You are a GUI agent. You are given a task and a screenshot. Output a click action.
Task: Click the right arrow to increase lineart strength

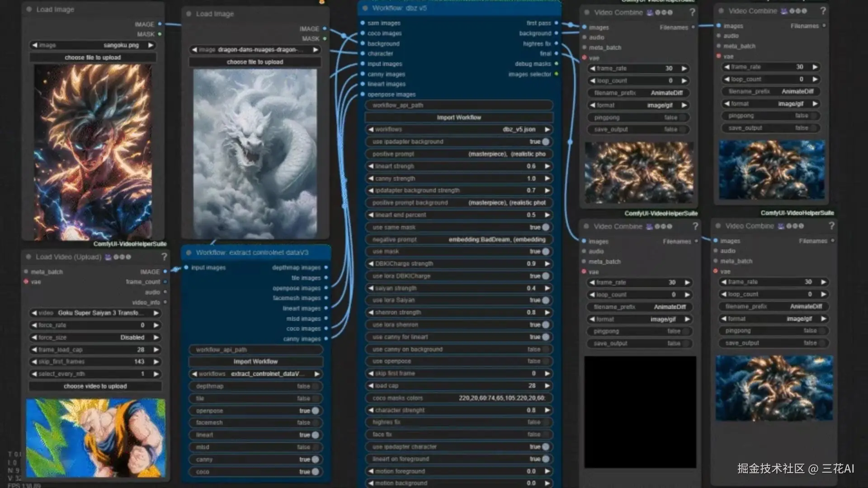coord(547,166)
